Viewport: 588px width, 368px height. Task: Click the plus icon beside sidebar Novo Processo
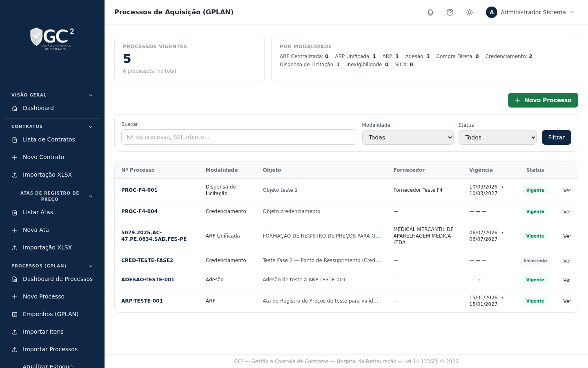[x=15, y=297]
